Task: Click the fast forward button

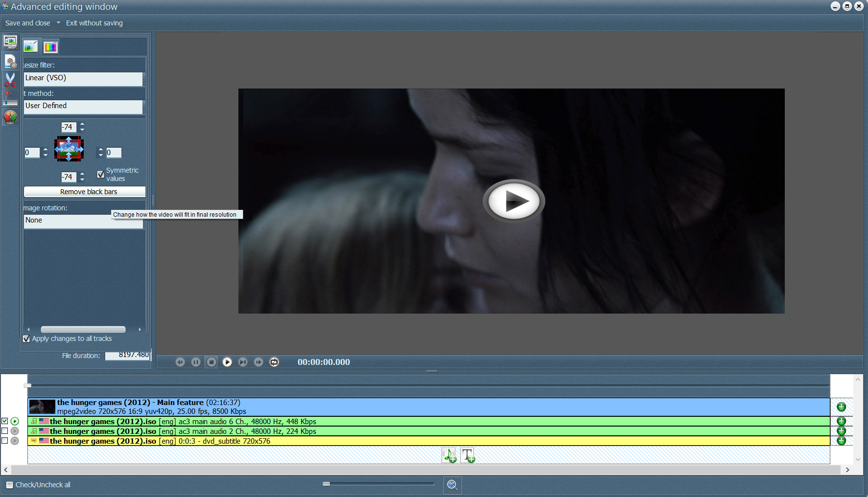Action: [x=258, y=362]
